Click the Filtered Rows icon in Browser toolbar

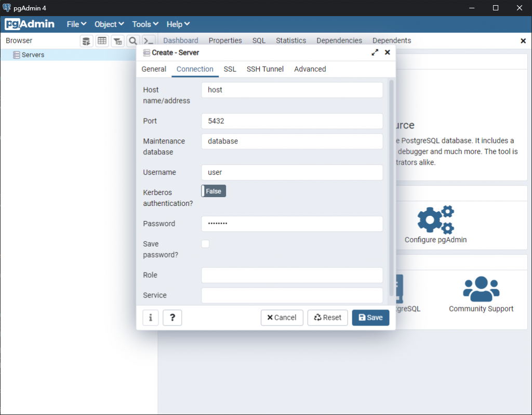point(118,41)
